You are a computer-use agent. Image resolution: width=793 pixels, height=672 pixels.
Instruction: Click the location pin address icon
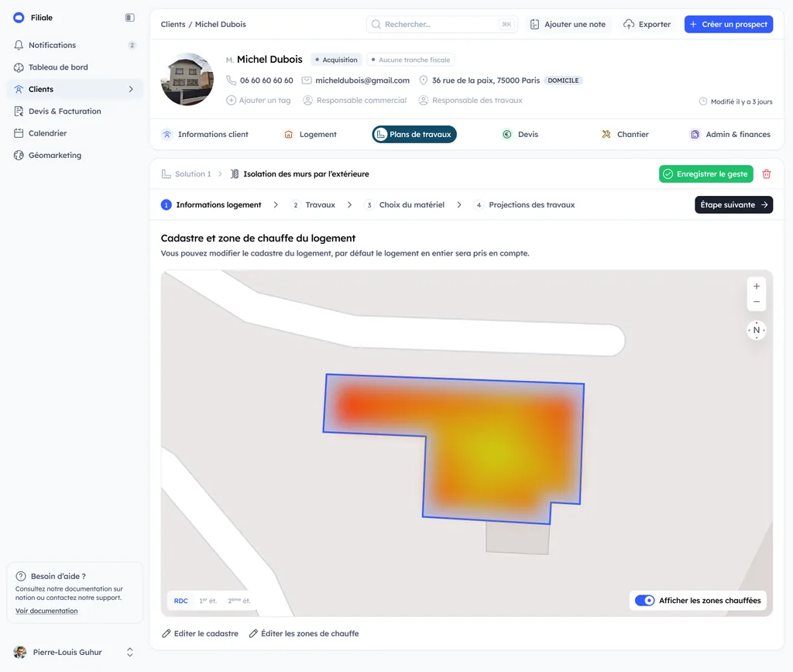pos(424,81)
